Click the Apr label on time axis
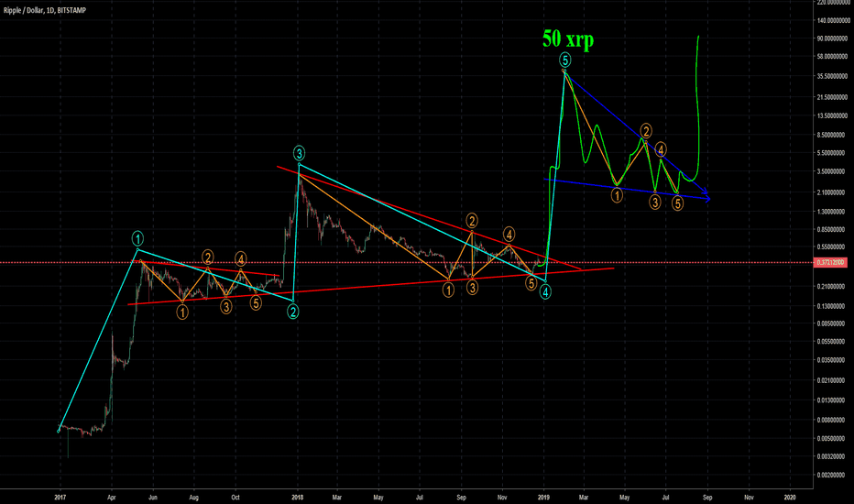Image resolution: width=854 pixels, height=504 pixels. pos(112,497)
